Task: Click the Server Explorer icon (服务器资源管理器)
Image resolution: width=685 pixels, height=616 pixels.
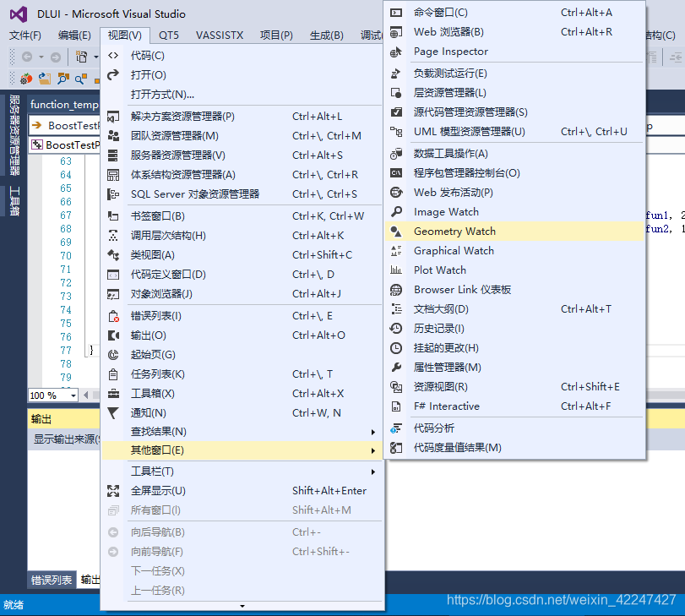Action: click(x=113, y=155)
